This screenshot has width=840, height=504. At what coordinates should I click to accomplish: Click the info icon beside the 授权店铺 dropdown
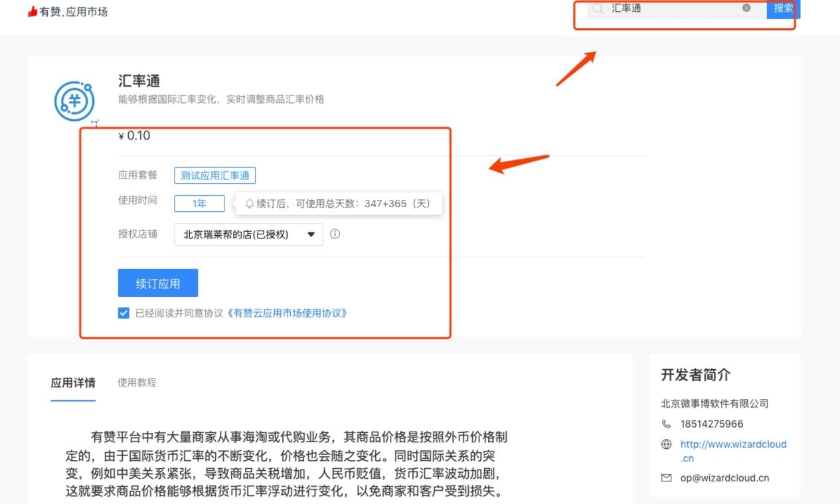pyautogui.click(x=335, y=234)
